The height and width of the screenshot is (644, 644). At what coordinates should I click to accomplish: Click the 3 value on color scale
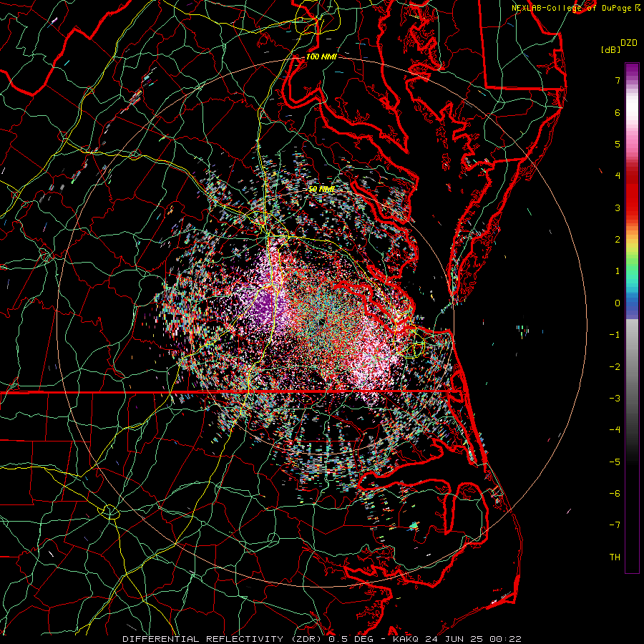click(x=618, y=208)
